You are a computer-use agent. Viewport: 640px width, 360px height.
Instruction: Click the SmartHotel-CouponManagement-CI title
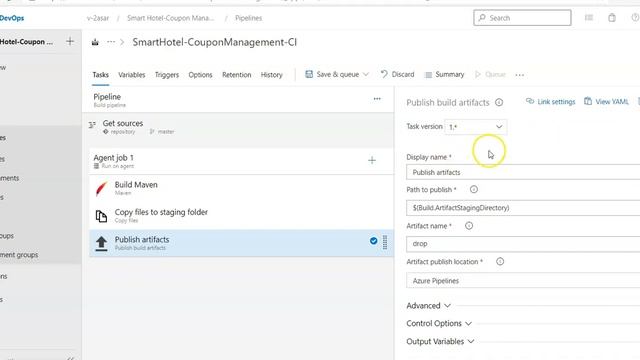[x=215, y=42]
